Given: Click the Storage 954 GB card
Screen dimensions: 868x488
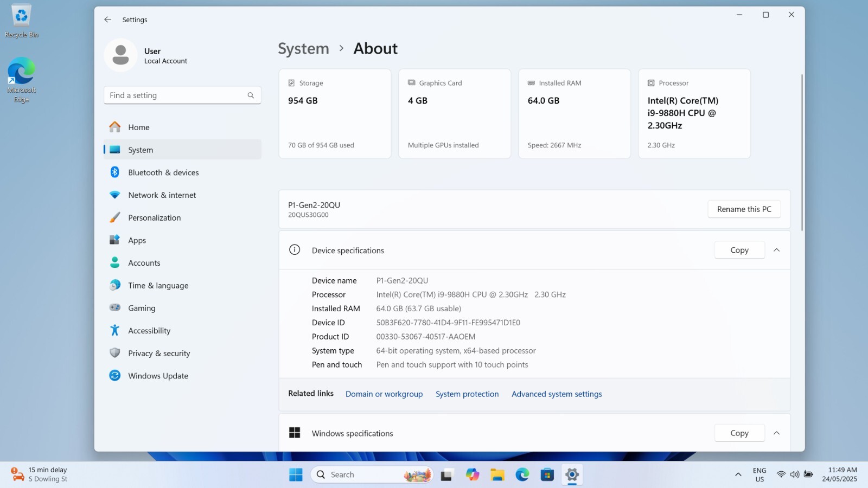Looking at the screenshot, I should click(335, 114).
